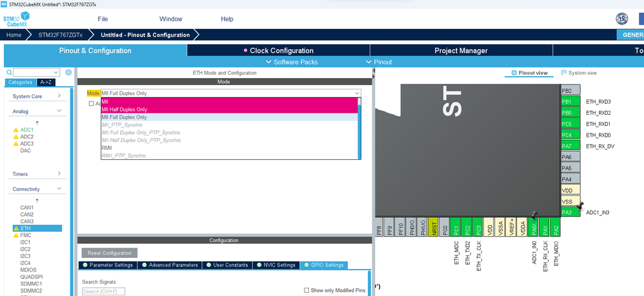The width and height of the screenshot is (644, 296).
Task: Select pin PB2 on the chip
Action: [570, 90]
